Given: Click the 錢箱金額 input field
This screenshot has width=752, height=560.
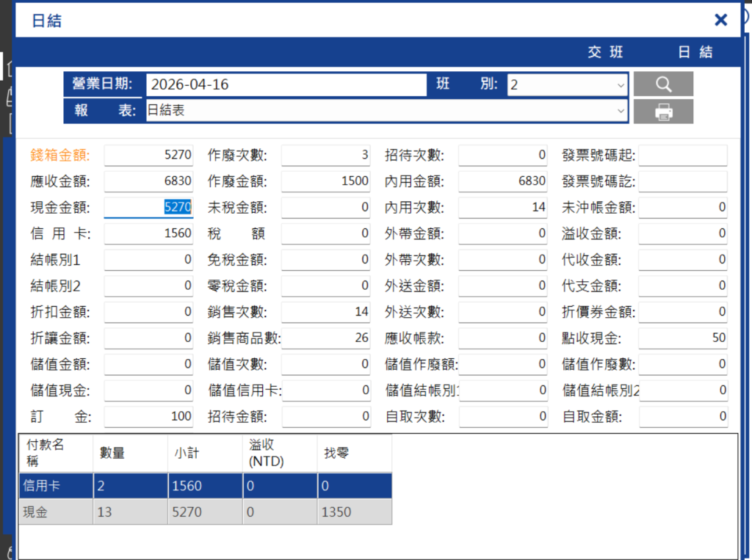Looking at the screenshot, I should point(148,155).
